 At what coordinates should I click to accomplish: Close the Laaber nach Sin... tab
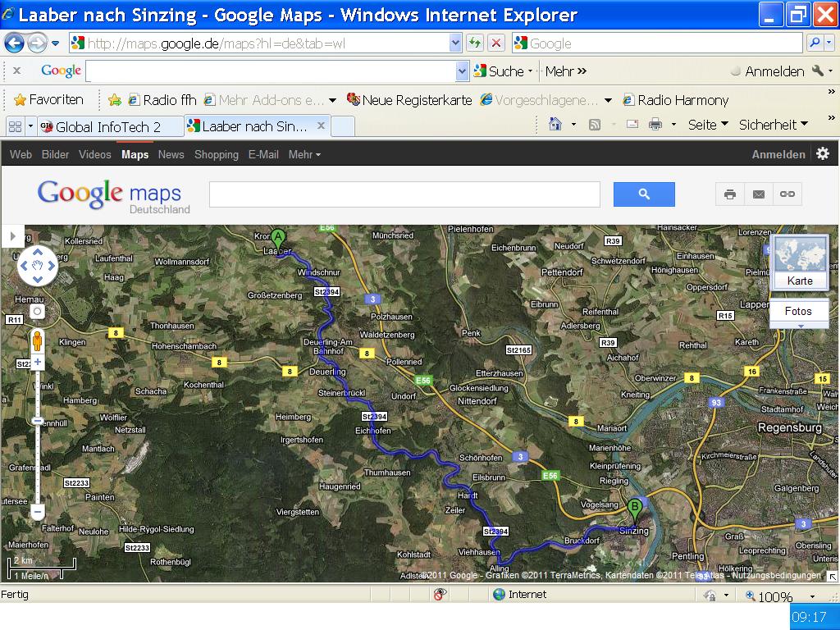click(321, 126)
